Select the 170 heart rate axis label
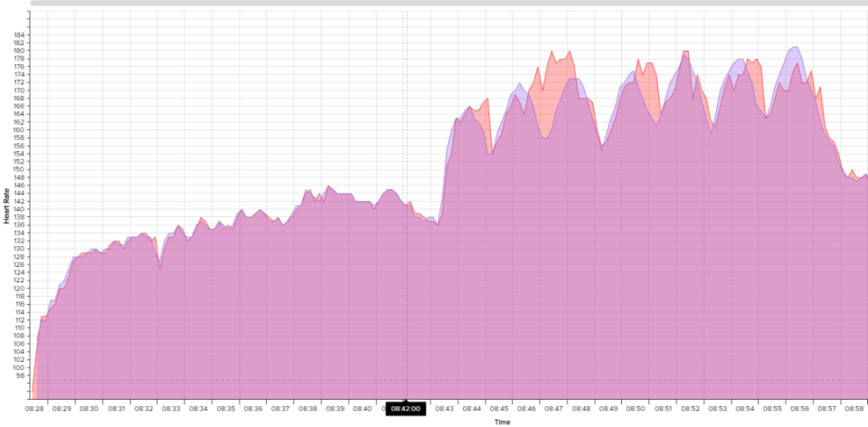 (x=21, y=90)
